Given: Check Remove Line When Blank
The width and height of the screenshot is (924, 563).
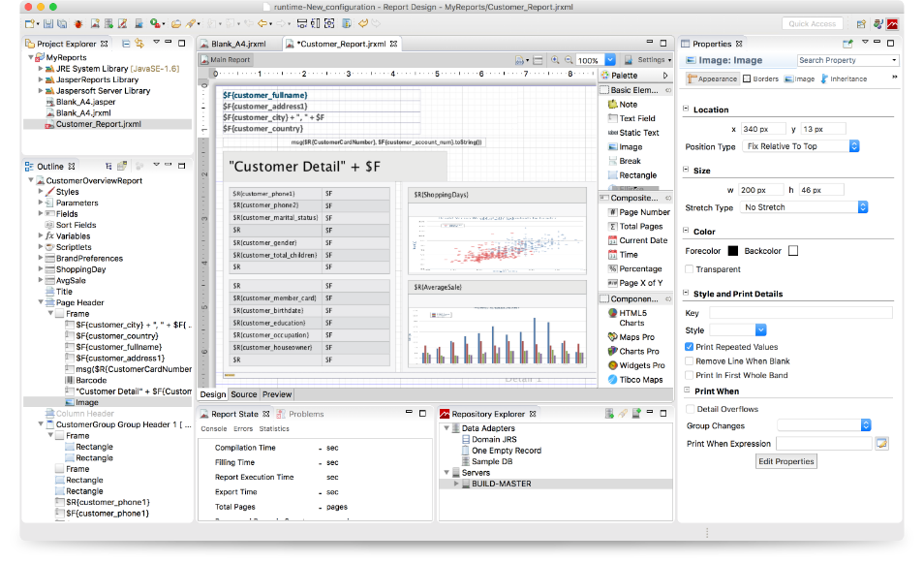Looking at the screenshot, I should coord(689,361).
